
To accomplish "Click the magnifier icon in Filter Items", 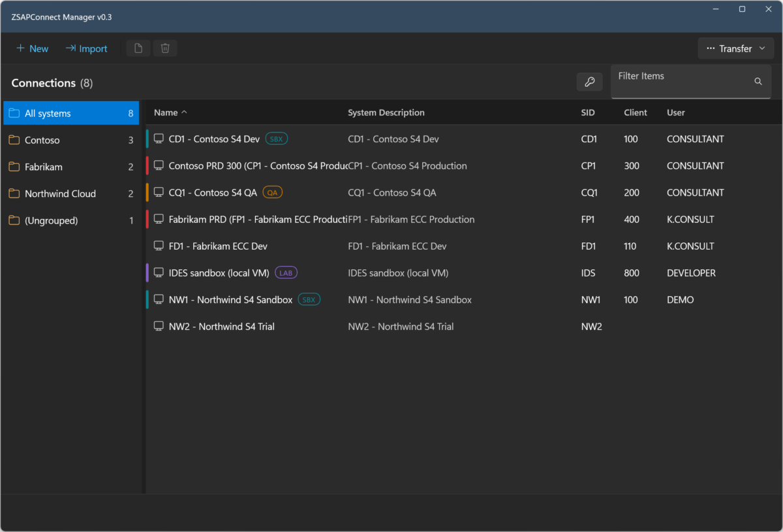I will [758, 81].
